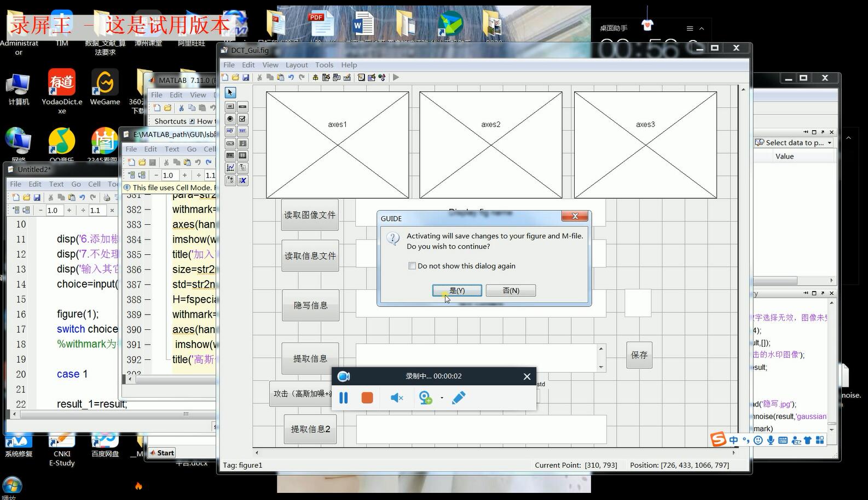Save the DCT_Gui figure via toolbar disk icon
This screenshot has width=868, height=500.
point(246,77)
